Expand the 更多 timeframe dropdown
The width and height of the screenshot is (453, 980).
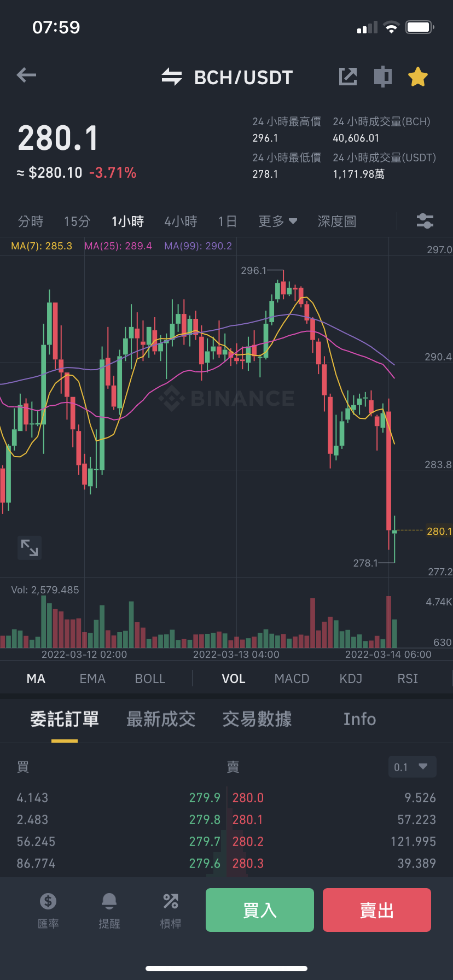[278, 221]
